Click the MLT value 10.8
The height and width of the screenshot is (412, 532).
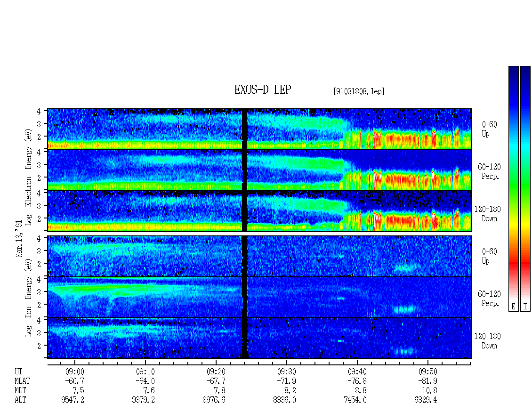tap(429, 390)
